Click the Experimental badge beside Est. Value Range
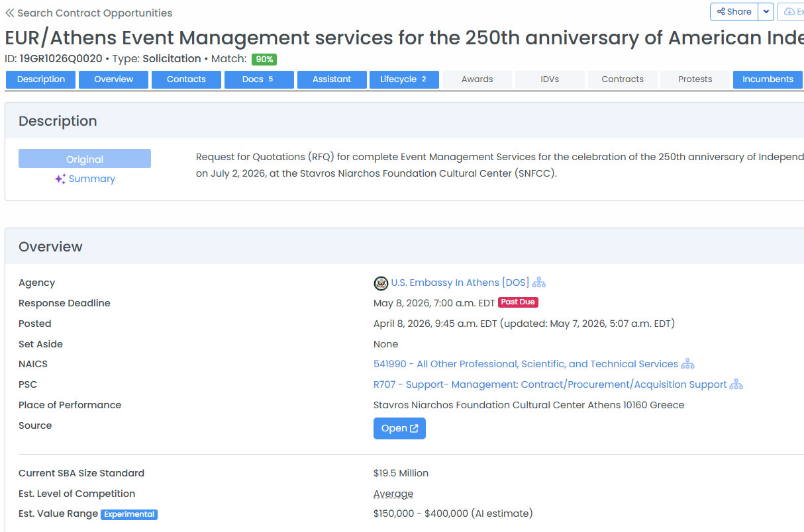Viewport: 804px width, 532px height. tap(129, 514)
